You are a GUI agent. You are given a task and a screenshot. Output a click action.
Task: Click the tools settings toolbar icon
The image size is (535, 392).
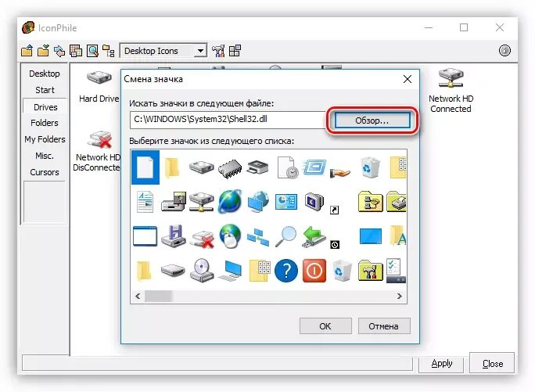(218, 51)
